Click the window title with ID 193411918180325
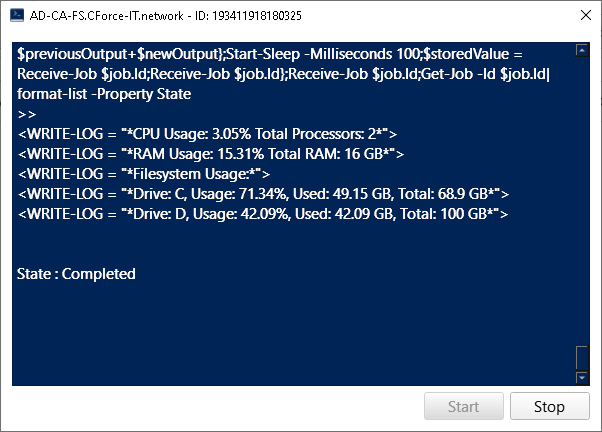This screenshot has width=602, height=432. pyautogui.click(x=165, y=16)
